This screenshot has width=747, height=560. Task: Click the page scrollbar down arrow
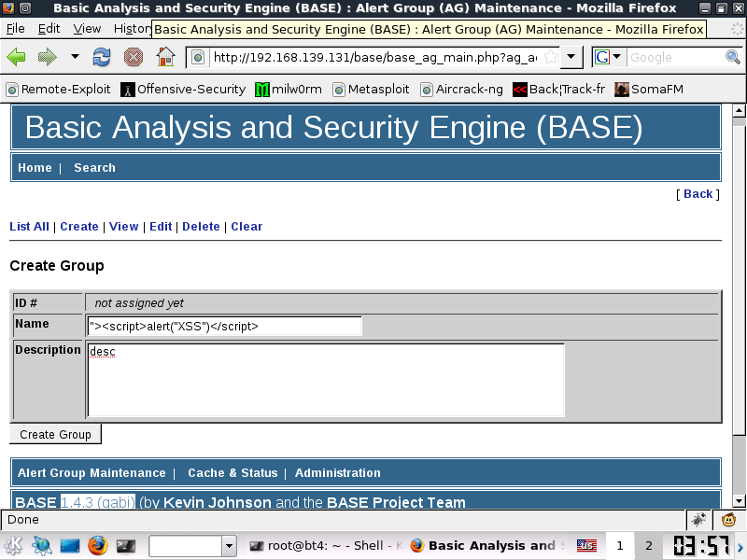click(739, 501)
